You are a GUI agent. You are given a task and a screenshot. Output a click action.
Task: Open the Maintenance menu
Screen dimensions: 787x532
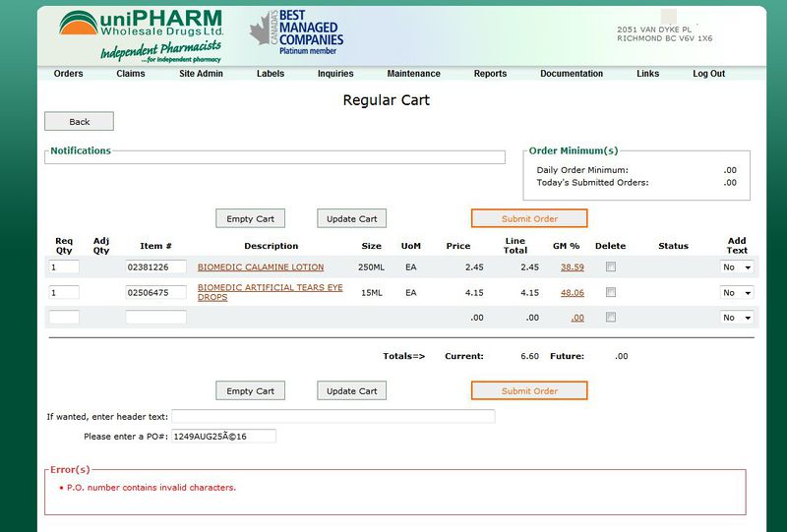coord(413,74)
